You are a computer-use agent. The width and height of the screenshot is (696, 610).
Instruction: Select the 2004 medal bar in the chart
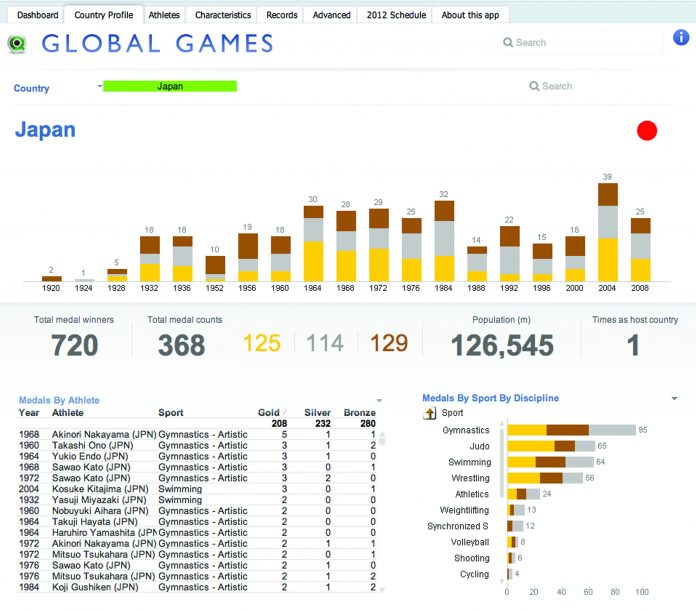[607, 232]
